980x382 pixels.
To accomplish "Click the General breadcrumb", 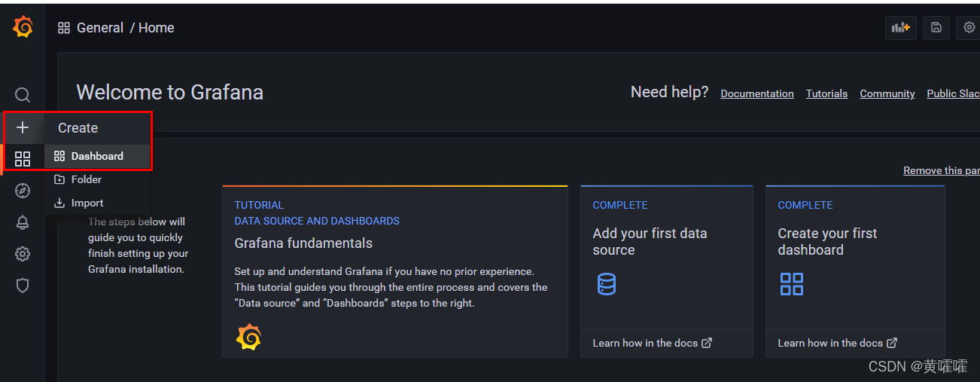I will (100, 28).
